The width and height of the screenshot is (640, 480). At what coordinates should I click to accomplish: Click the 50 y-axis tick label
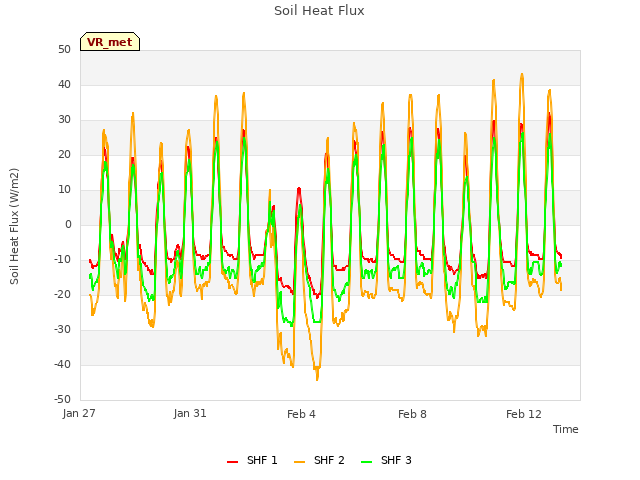click(64, 49)
